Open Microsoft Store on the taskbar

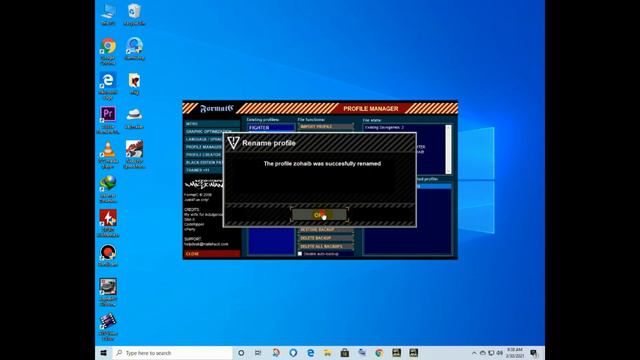tap(345, 353)
